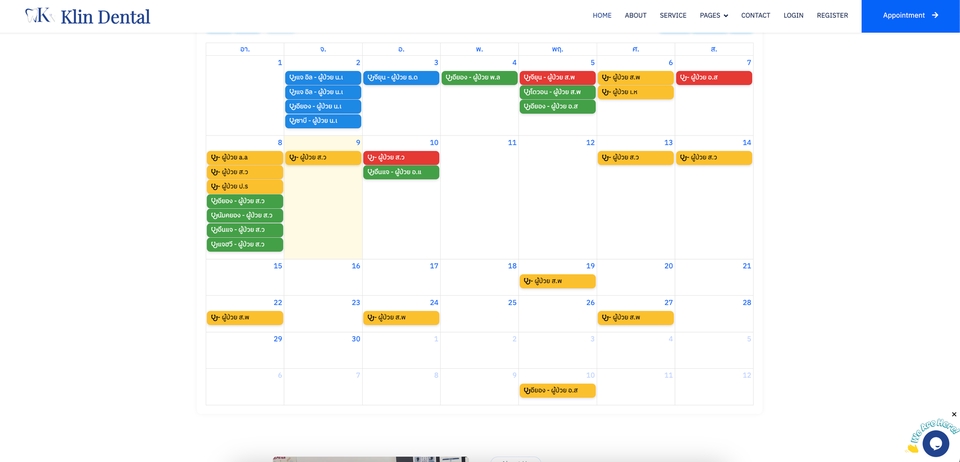Click the LOGIN link

[793, 16]
